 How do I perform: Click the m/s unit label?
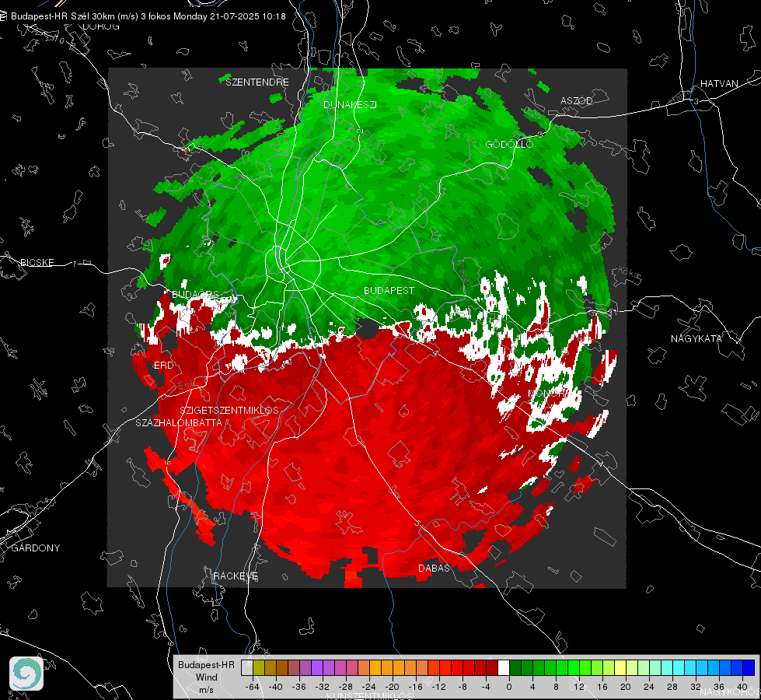click(206, 690)
